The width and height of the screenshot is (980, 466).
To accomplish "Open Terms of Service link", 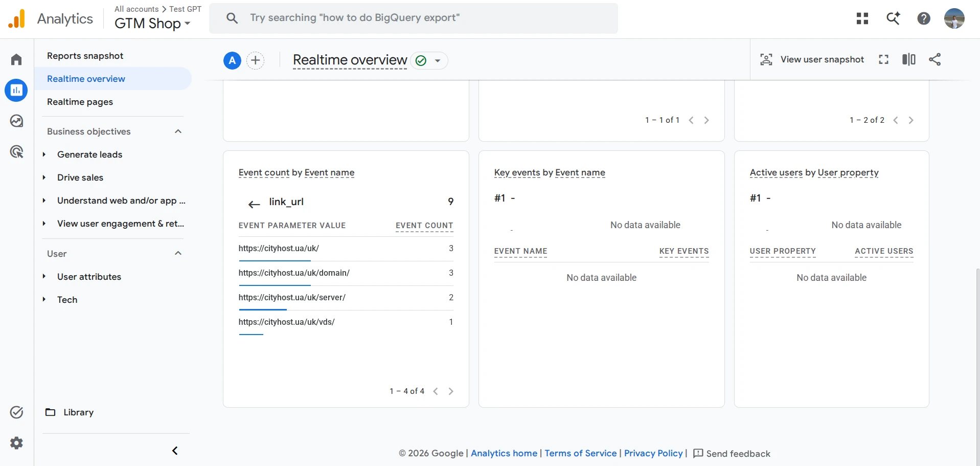I will 581,453.
